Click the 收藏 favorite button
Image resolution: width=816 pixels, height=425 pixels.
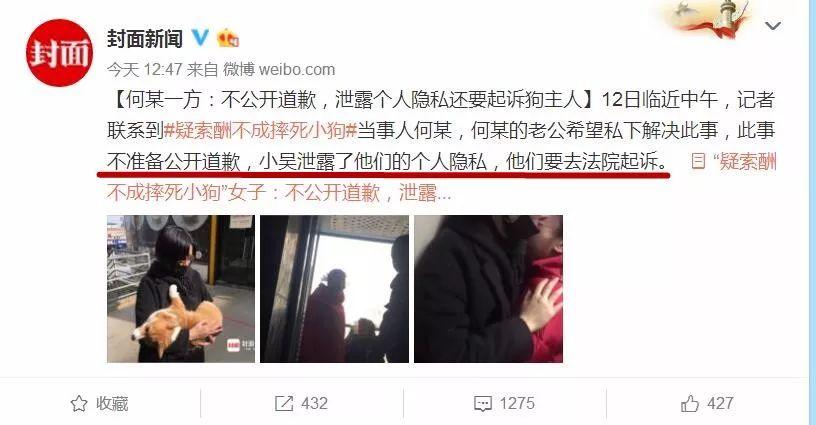[99, 404]
